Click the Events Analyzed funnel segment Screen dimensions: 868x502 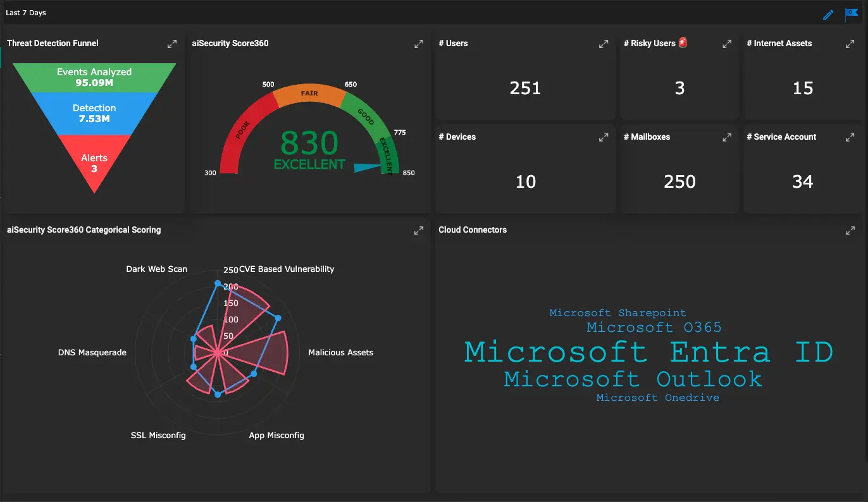point(94,77)
